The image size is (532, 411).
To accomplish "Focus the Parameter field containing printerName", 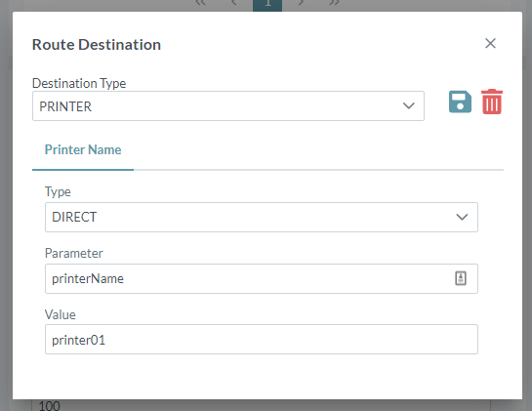I will click(x=262, y=278).
